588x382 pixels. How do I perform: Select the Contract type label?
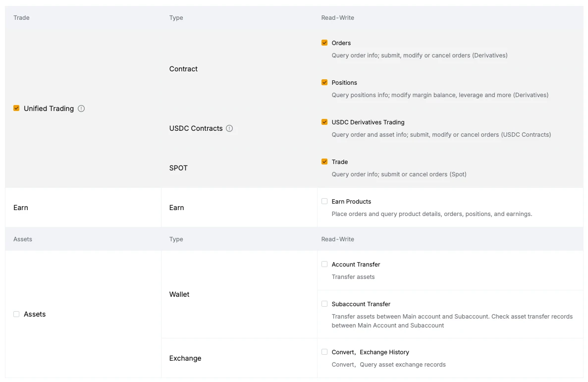[183, 69]
